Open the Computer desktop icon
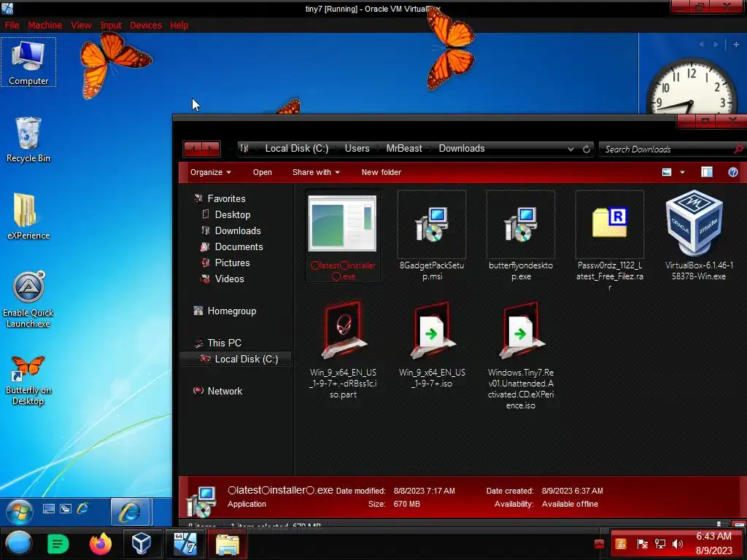 (x=28, y=63)
